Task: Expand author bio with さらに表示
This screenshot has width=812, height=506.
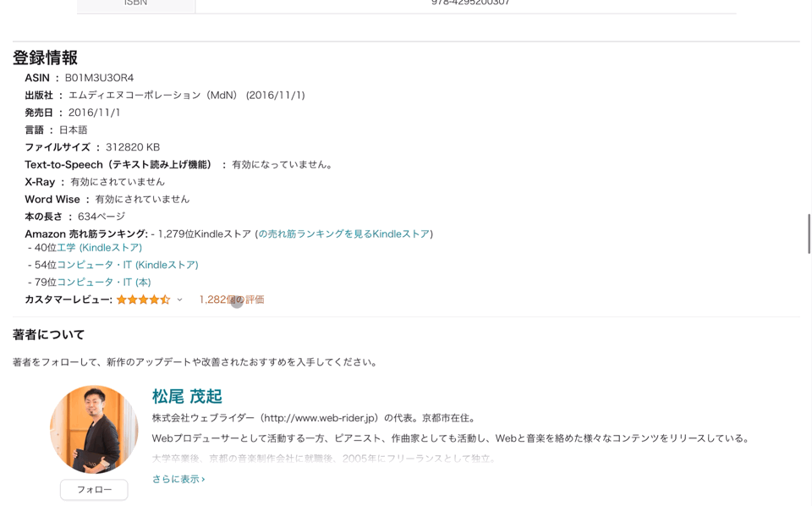Action: pos(178,479)
